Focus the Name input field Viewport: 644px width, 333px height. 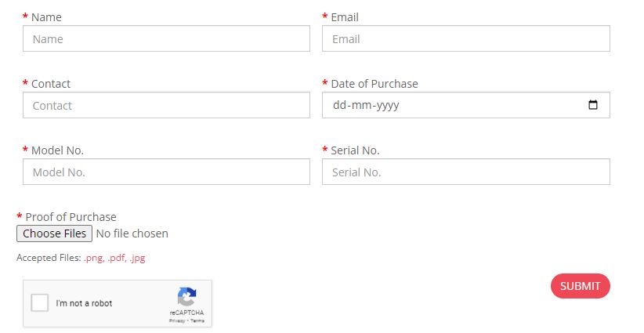tap(166, 39)
